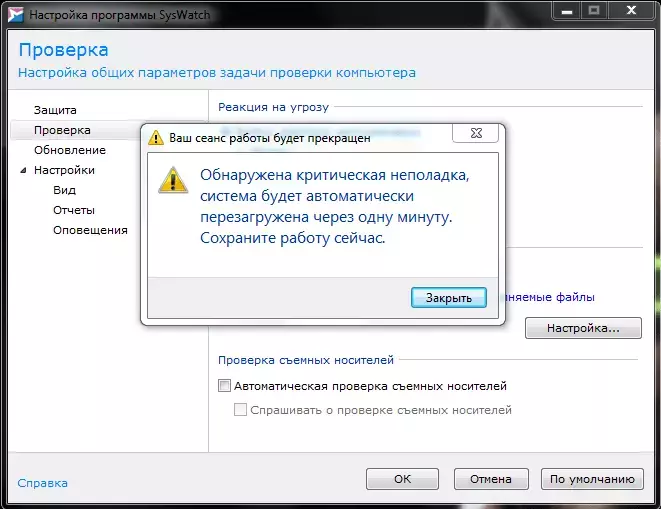This screenshot has height=509, width=661.
Task: Click the dialog title Ваш сеанс работы будет прекращен
Action: click(270, 138)
